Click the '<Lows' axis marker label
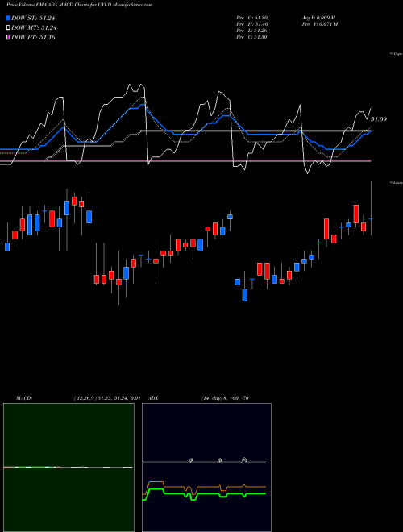 (x=397, y=183)
